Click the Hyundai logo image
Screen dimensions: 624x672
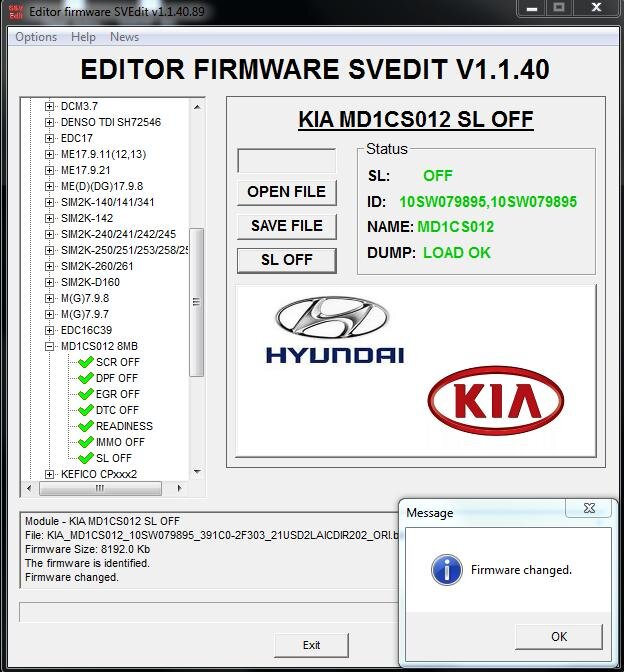pos(335,330)
